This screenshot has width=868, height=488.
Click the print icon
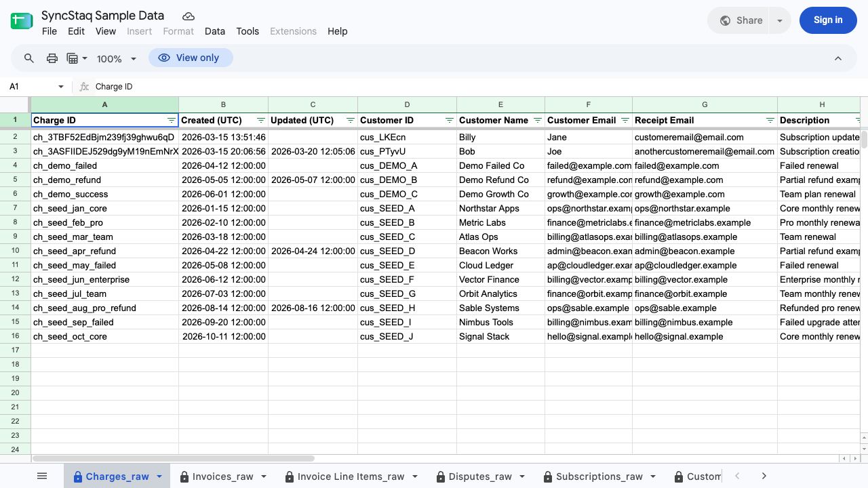click(x=52, y=58)
